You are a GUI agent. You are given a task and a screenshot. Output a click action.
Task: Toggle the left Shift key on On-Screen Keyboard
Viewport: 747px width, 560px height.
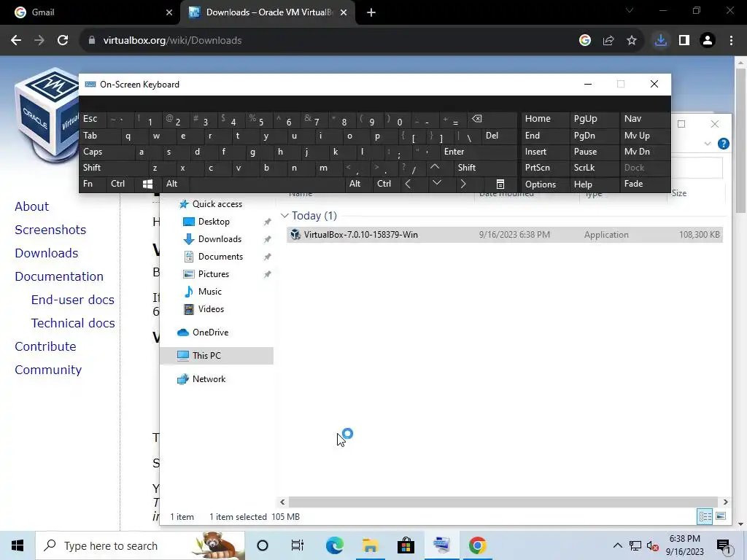tap(114, 168)
